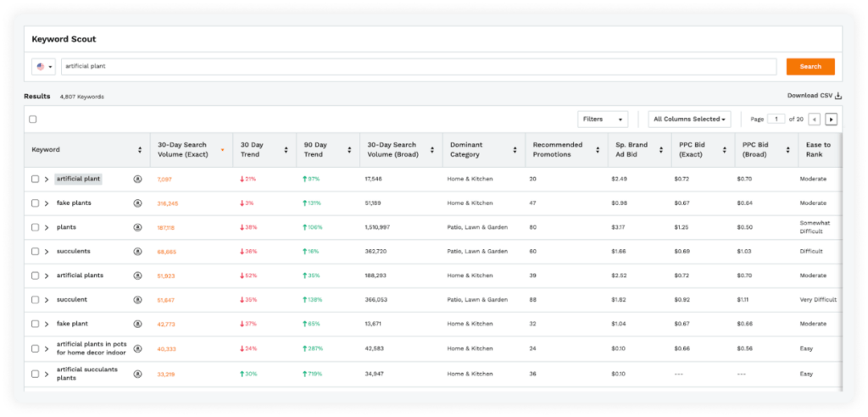The height and width of the screenshot is (417, 868).
Task: Go to previous results page arrow
Action: (815, 119)
